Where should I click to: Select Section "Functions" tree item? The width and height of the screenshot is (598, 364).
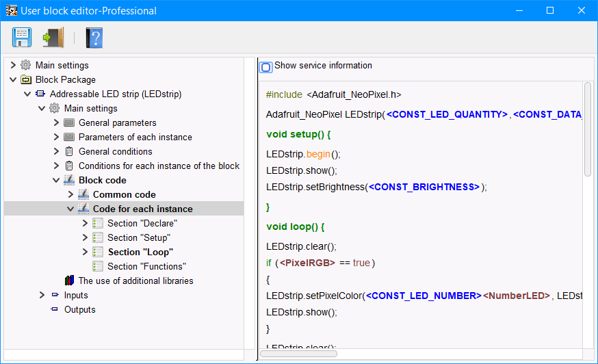coord(146,267)
